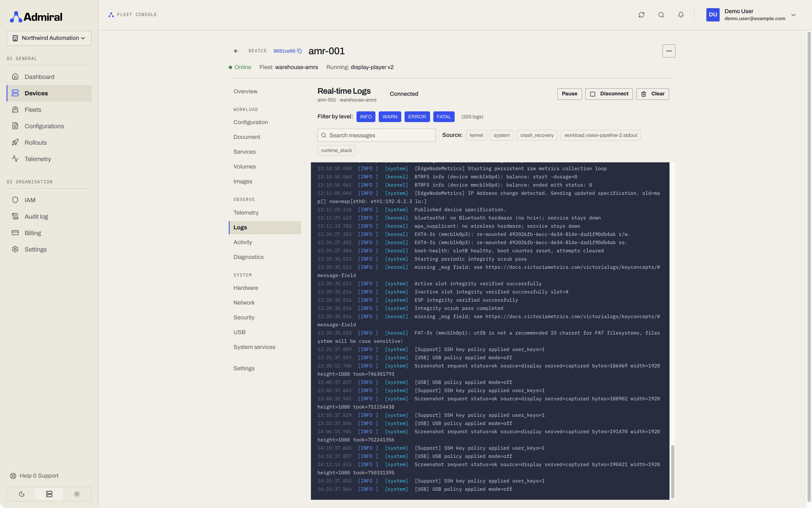Pause the real-time logs

click(x=569, y=94)
